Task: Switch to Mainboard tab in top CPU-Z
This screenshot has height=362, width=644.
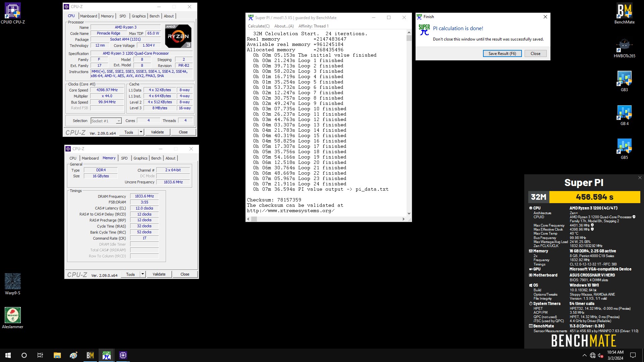Action: 89,16
